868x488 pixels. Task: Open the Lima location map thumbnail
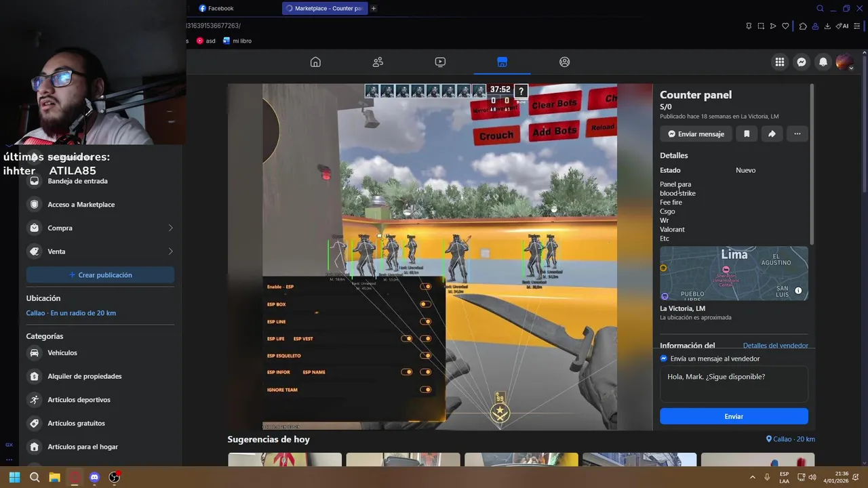(x=734, y=273)
